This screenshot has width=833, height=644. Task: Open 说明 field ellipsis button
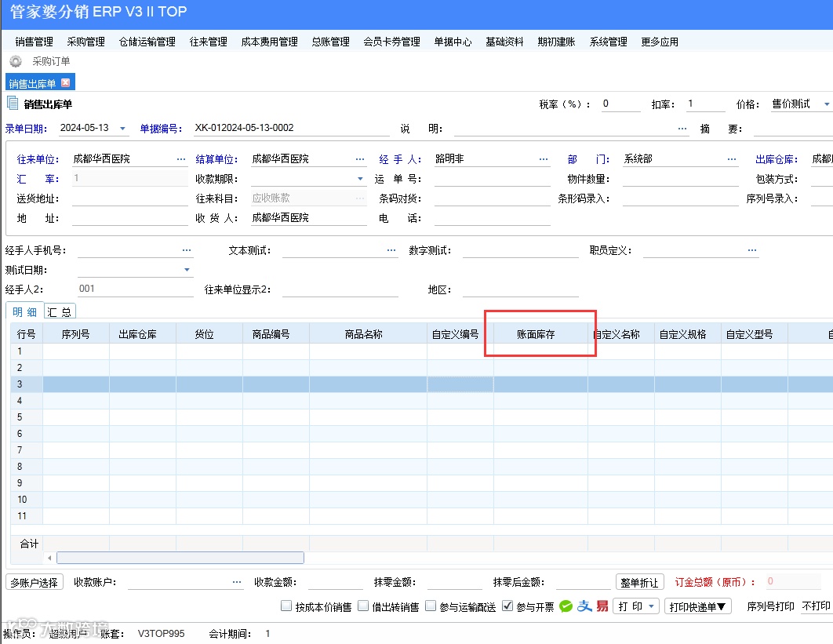click(682, 129)
